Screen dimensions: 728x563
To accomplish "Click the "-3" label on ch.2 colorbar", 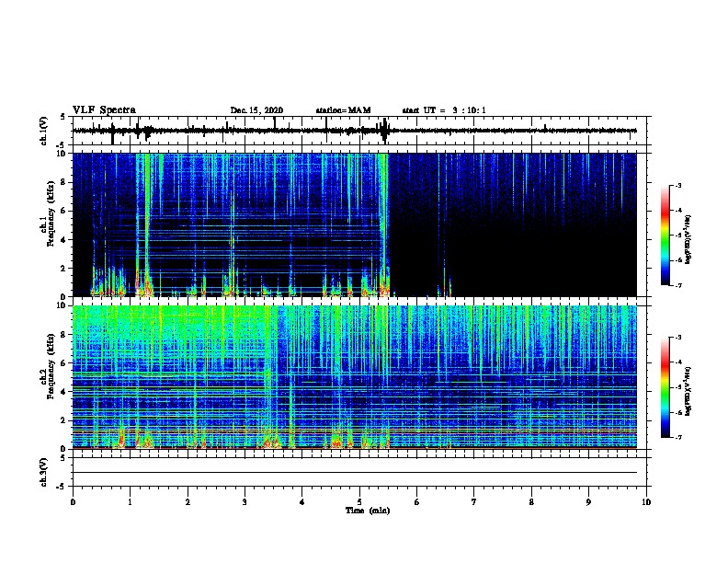I will 678,338.
